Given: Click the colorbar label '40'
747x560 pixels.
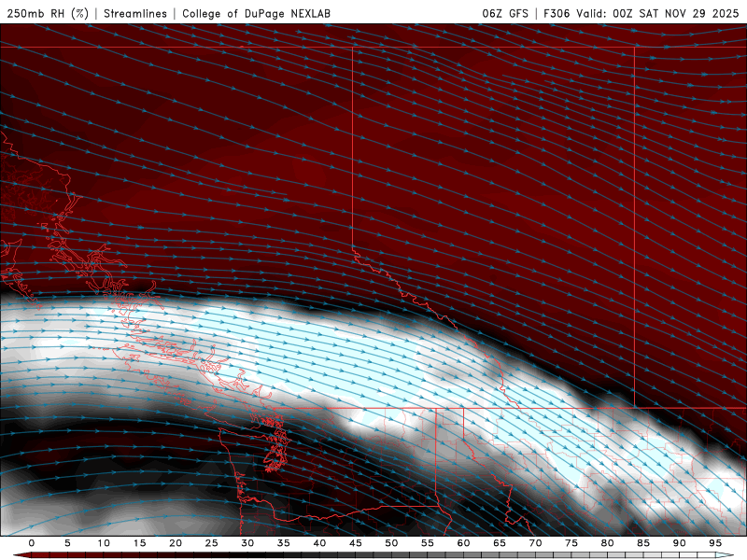Looking at the screenshot, I should coord(319,543).
